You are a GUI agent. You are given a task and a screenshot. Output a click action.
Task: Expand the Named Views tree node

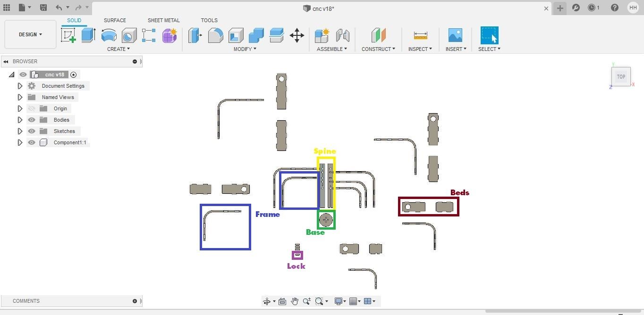coord(20,97)
